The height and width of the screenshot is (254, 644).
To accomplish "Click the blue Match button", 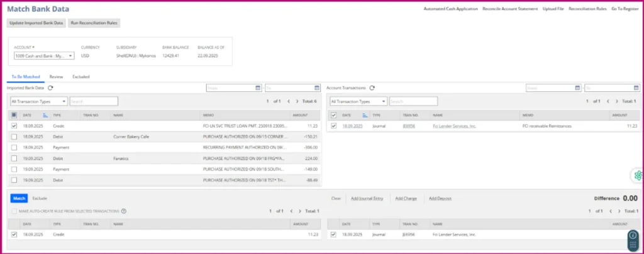I will 19,198.
